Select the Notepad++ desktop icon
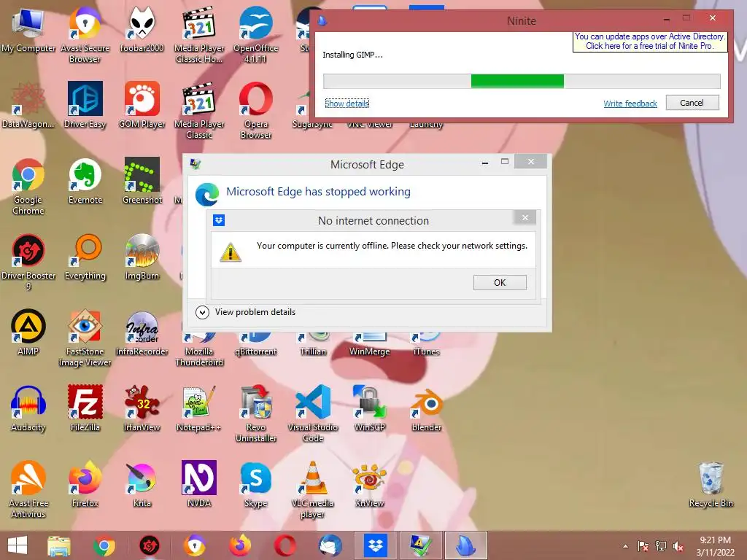Viewport: 747px width, 560px height. coord(199,408)
